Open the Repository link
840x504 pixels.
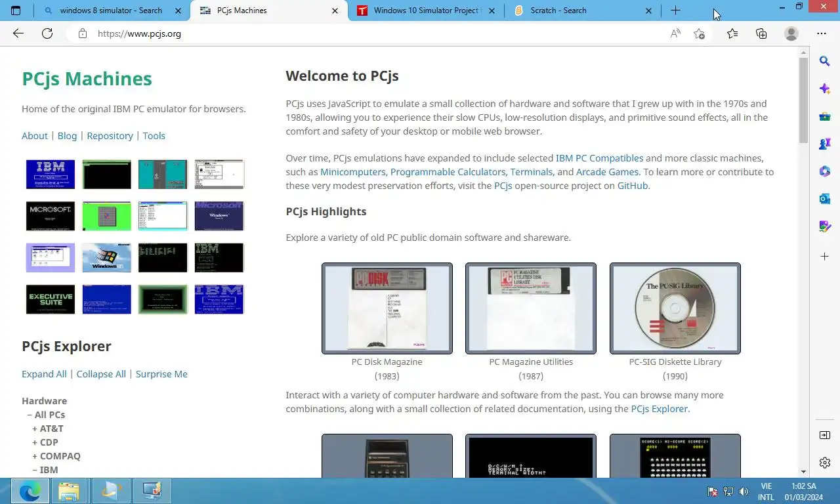pyautogui.click(x=110, y=136)
